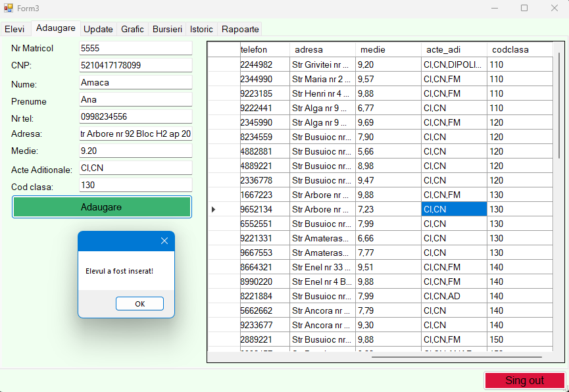
Task: Click the CNP input field
Action: click(x=135, y=64)
